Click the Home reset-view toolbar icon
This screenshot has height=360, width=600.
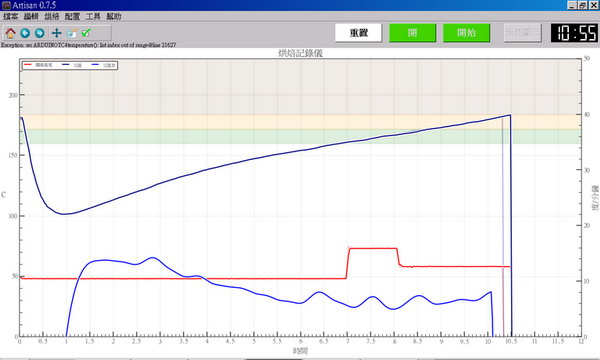click(10, 33)
